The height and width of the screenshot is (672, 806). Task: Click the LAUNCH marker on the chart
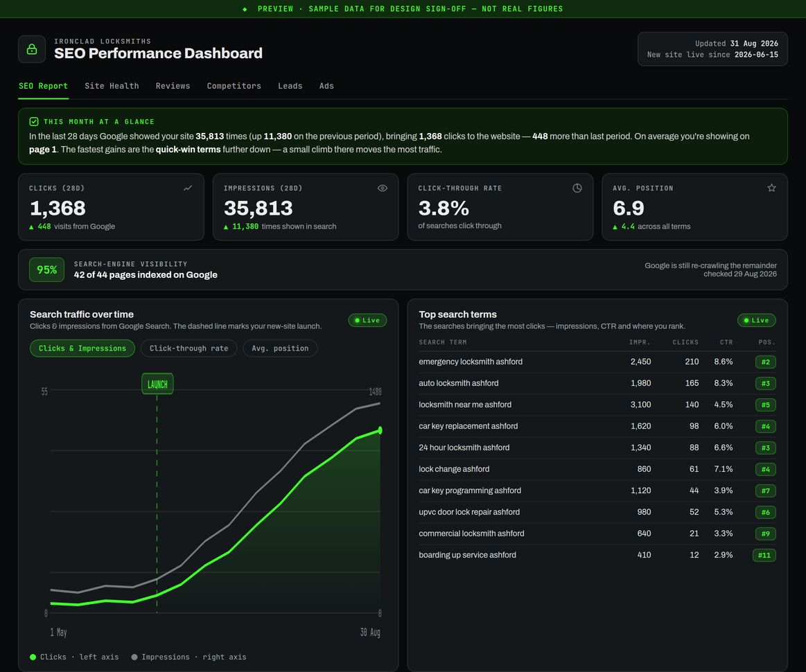tap(157, 384)
